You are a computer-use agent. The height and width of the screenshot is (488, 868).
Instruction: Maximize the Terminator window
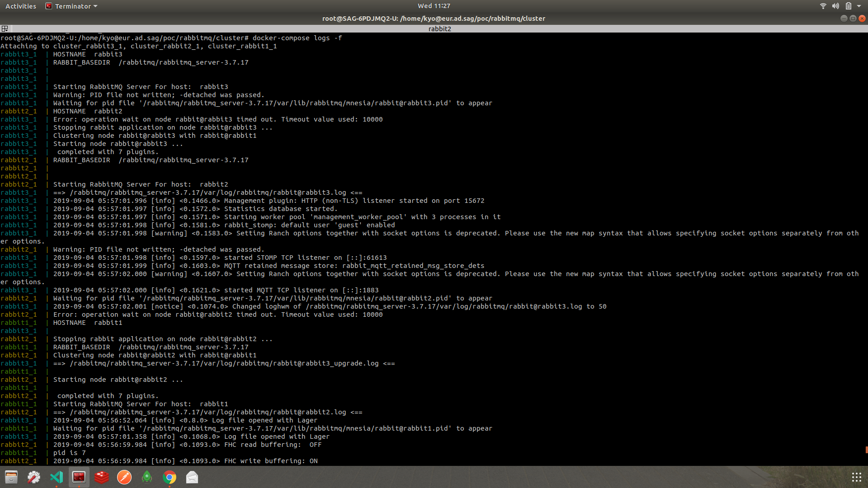coord(853,19)
